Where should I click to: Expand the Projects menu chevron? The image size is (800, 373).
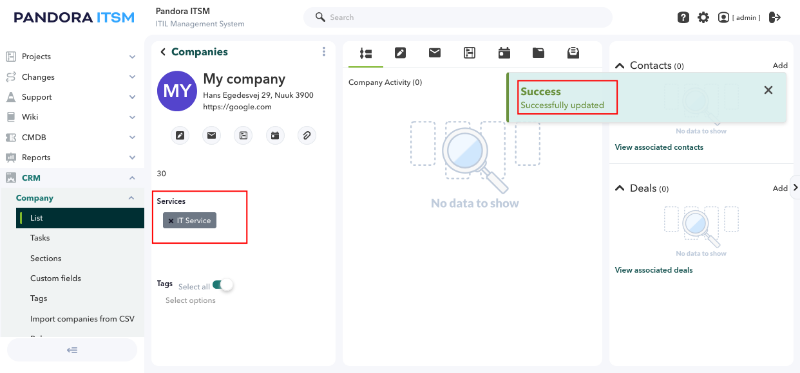coord(132,57)
